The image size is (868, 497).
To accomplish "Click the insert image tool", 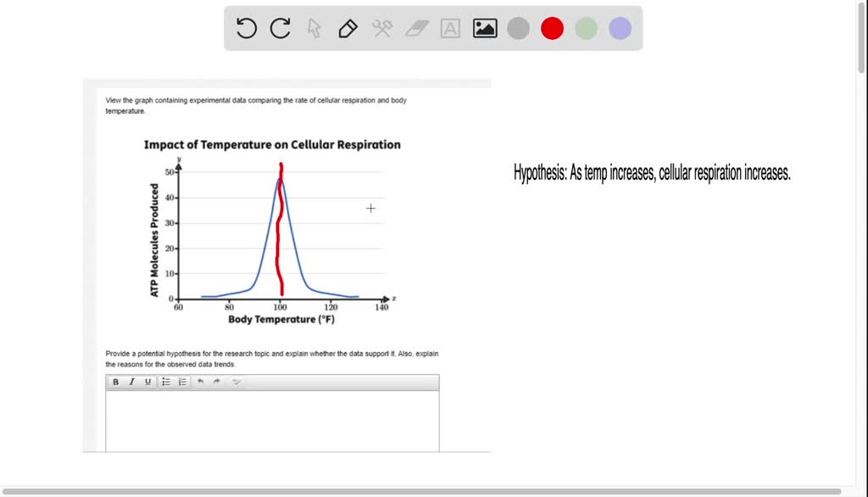I will [x=484, y=28].
